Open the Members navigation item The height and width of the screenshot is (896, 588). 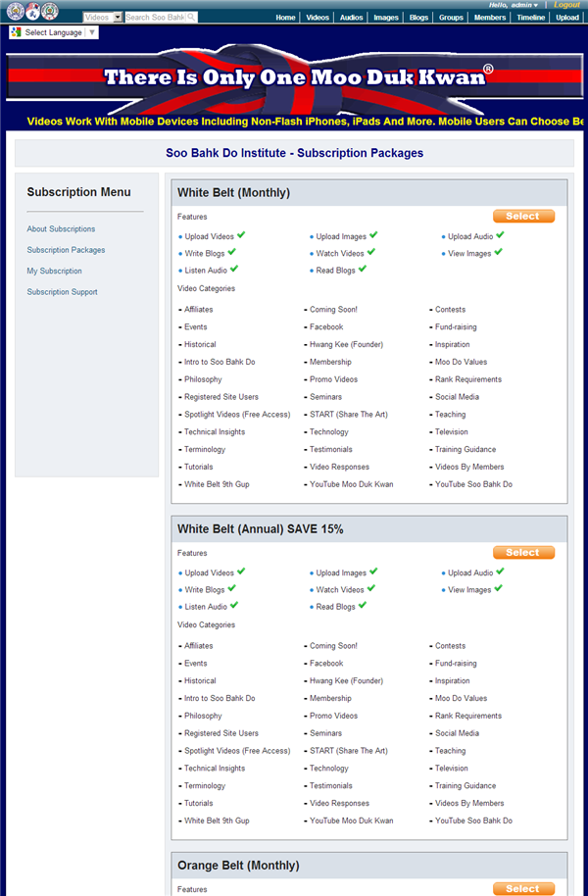pos(490,17)
